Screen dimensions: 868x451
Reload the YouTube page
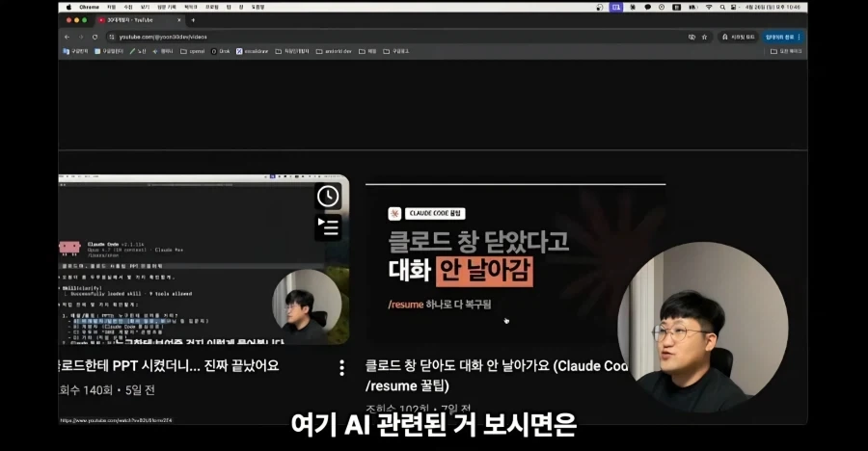click(x=95, y=37)
